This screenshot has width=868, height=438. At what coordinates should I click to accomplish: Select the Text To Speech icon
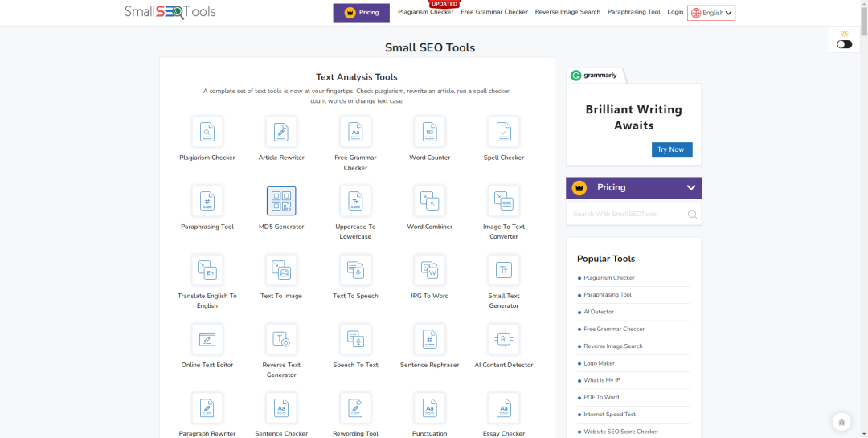[355, 270]
